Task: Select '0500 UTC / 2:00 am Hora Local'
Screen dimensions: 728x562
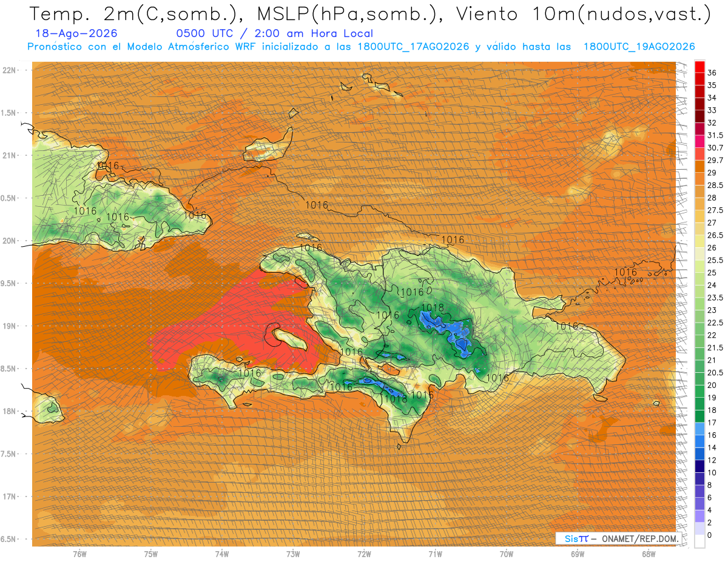Action: pyautogui.click(x=274, y=33)
